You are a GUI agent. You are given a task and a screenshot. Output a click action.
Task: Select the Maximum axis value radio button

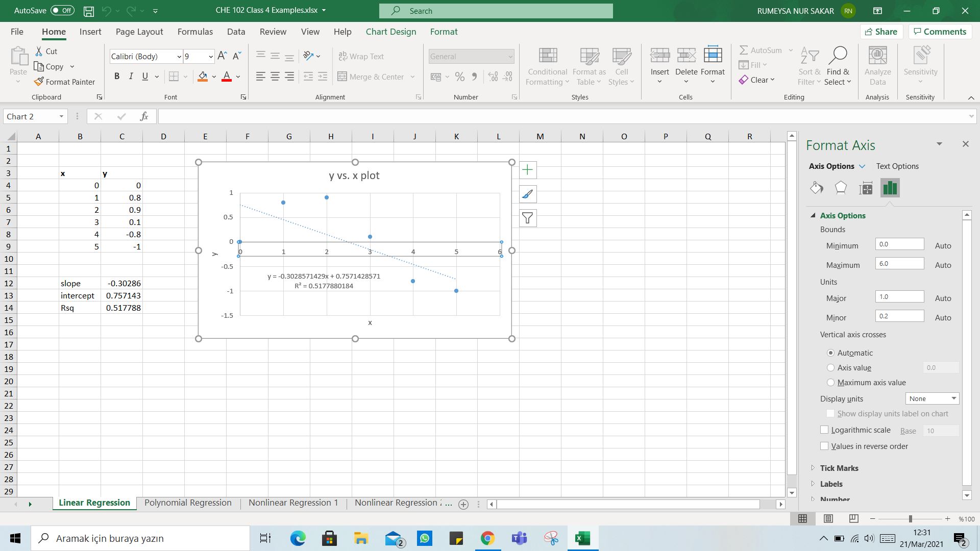point(830,382)
